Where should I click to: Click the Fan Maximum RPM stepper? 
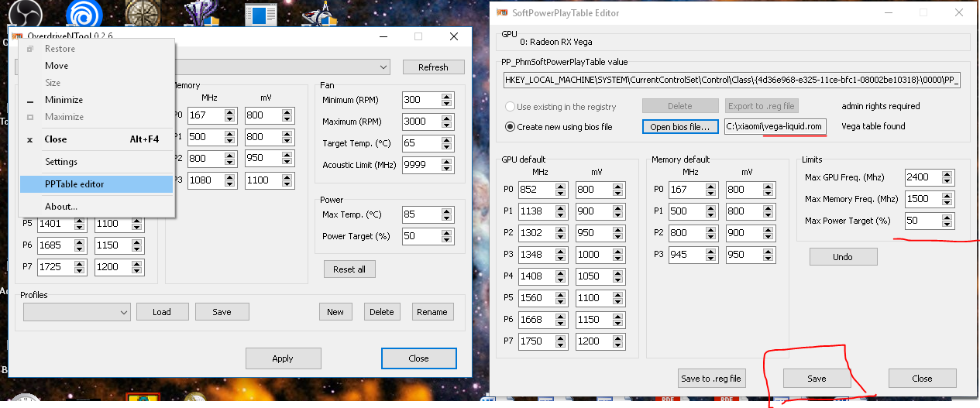(446, 122)
